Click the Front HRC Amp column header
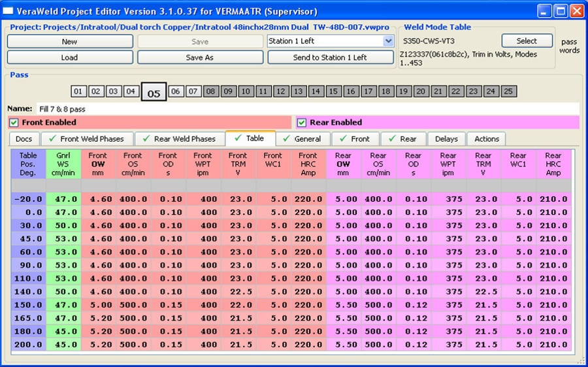588x367 pixels. (x=308, y=164)
